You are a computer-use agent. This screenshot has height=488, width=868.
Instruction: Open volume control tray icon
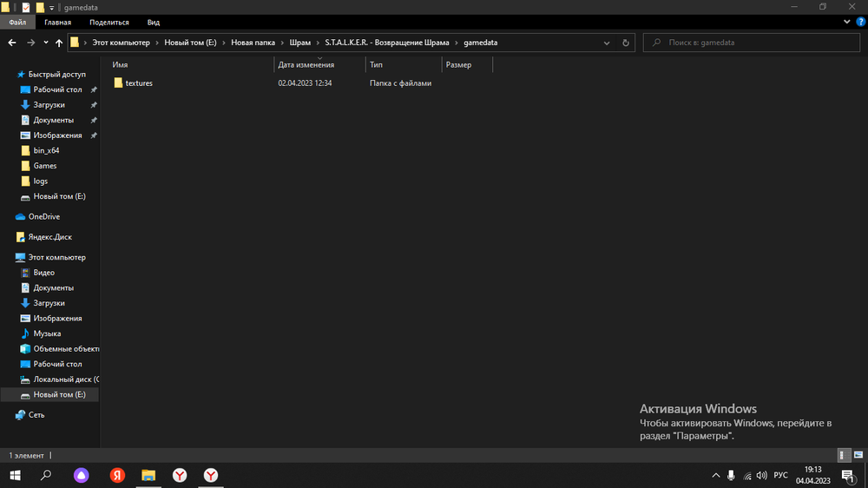pos(762,475)
